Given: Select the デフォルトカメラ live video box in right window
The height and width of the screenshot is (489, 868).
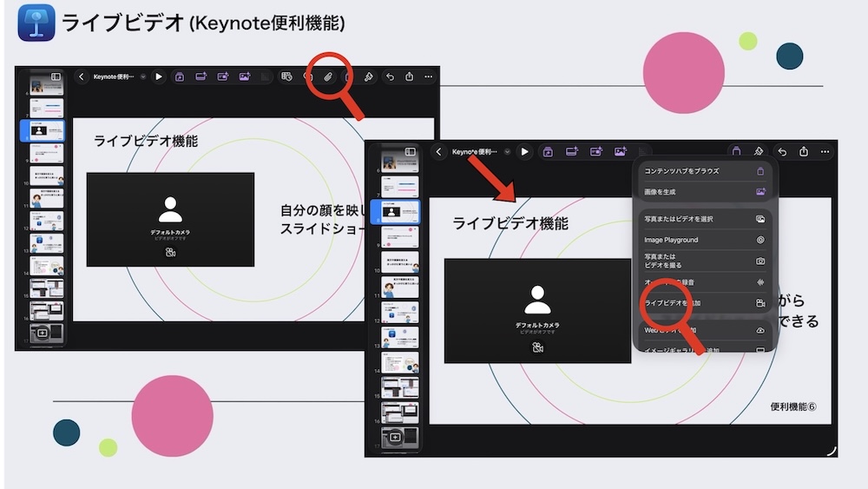Looking at the screenshot, I should click(x=537, y=311).
